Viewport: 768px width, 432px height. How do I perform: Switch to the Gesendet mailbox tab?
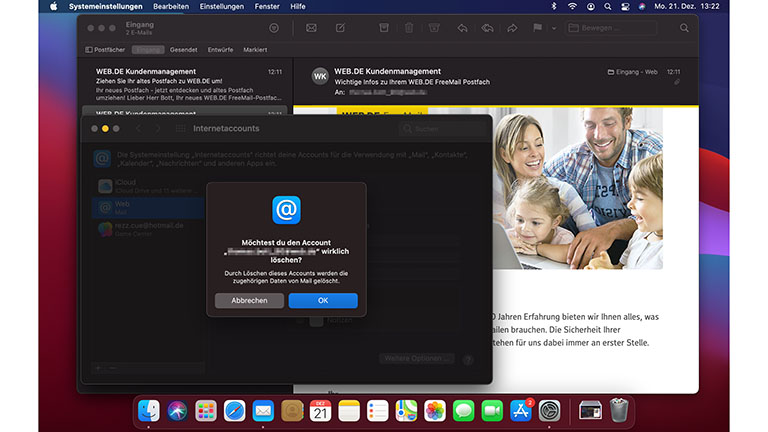click(183, 48)
